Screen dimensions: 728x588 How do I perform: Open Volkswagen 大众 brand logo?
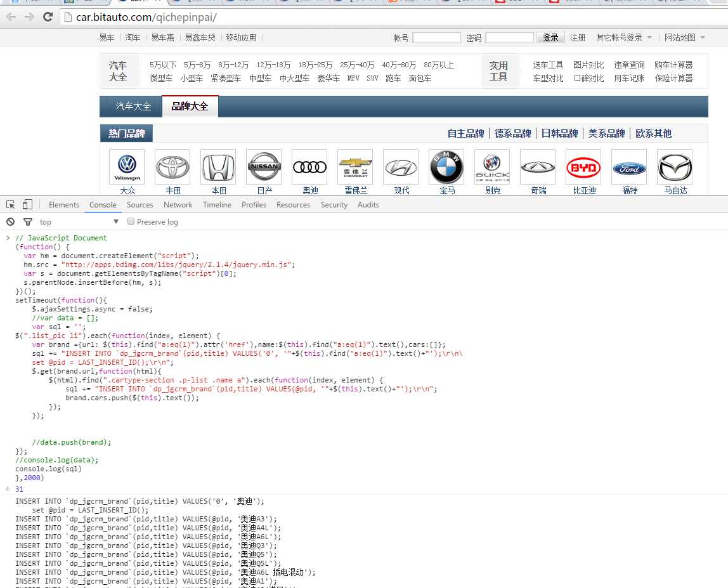click(127, 167)
